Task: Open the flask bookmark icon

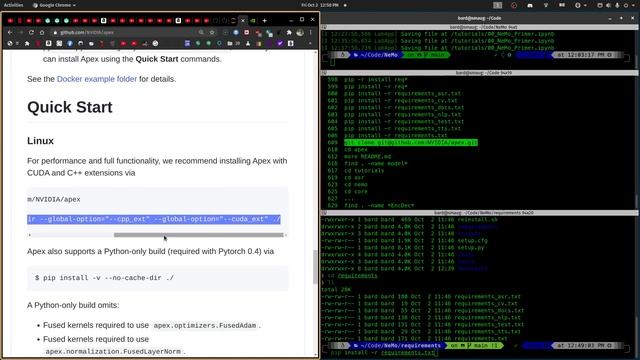Action: point(248,43)
